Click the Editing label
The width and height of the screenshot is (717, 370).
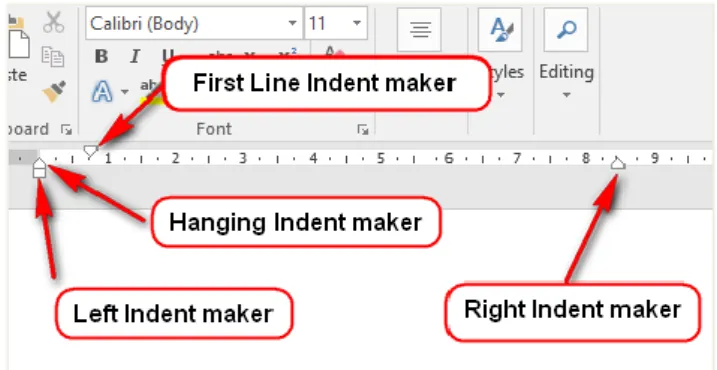(567, 72)
